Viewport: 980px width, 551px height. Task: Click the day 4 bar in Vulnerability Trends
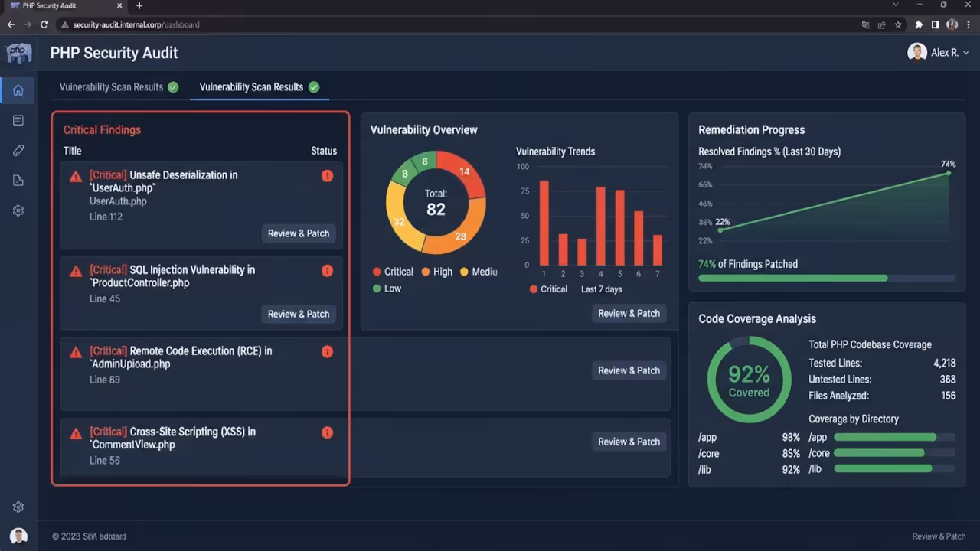pos(601,226)
